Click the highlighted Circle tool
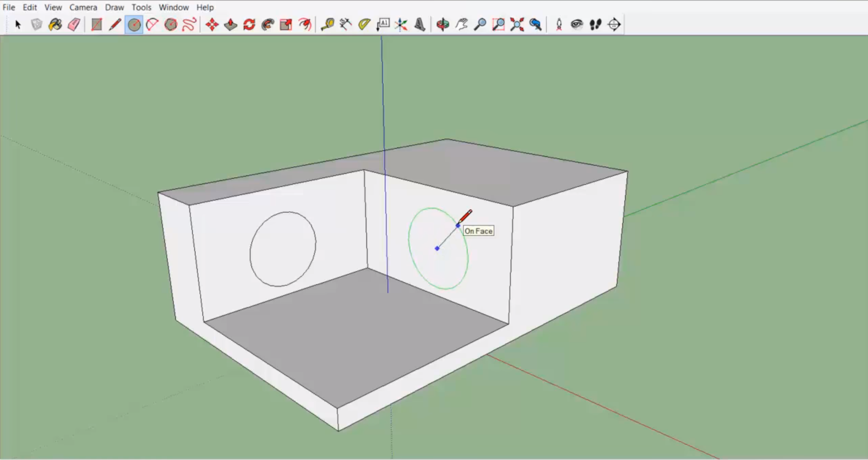The width and height of the screenshot is (868, 460). 134,24
